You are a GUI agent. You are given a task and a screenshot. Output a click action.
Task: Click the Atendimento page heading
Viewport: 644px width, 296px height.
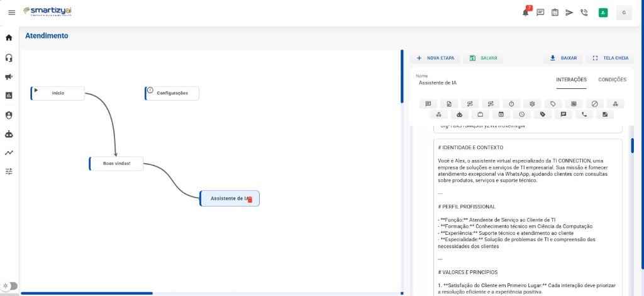point(47,36)
